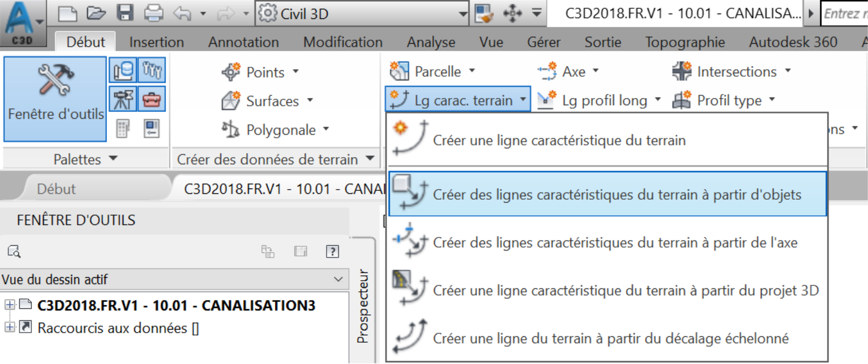868x364 pixels.
Task: Expand the Créer des données de terrain panel
Action: (x=276, y=159)
